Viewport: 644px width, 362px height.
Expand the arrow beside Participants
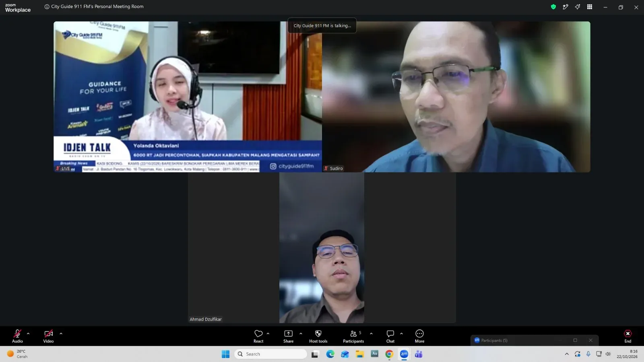(x=371, y=333)
